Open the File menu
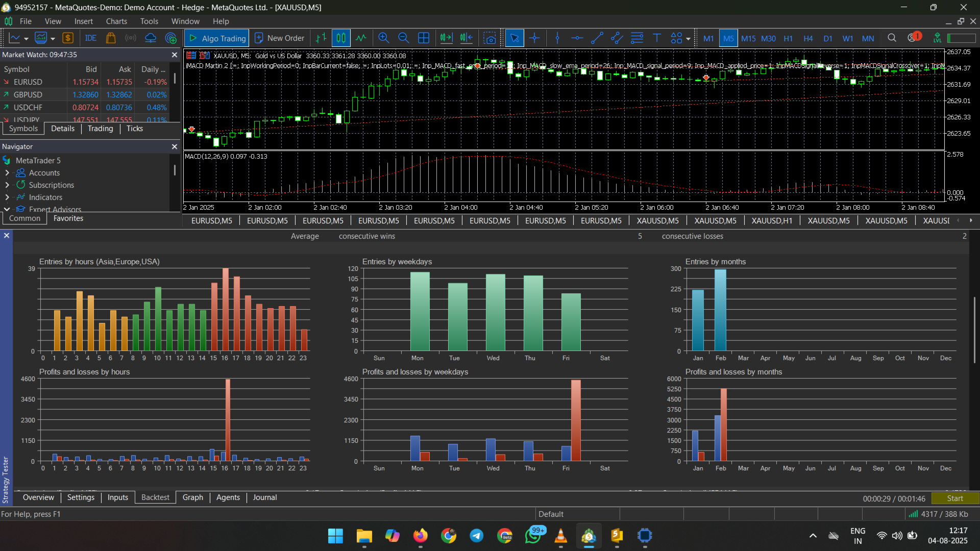The image size is (980, 551). coord(26,21)
